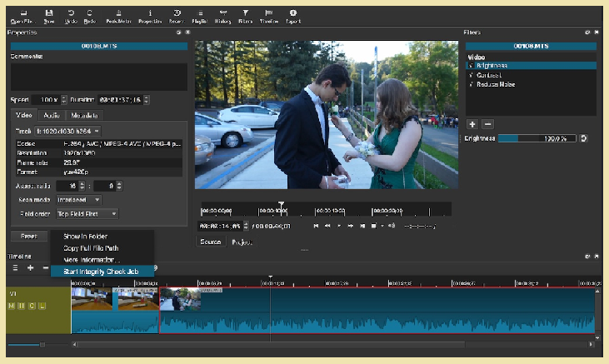Open the Field order dropdown
The image size is (609, 364).
[87, 214]
